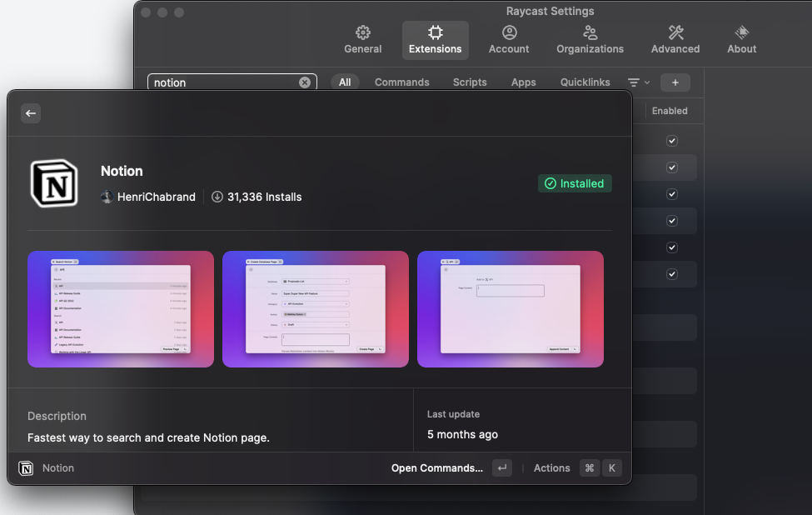Image resolution: width=812 pixels, height=515 pixels.
Task: Clear the notion search with the x icon
Action: point(305,82)
